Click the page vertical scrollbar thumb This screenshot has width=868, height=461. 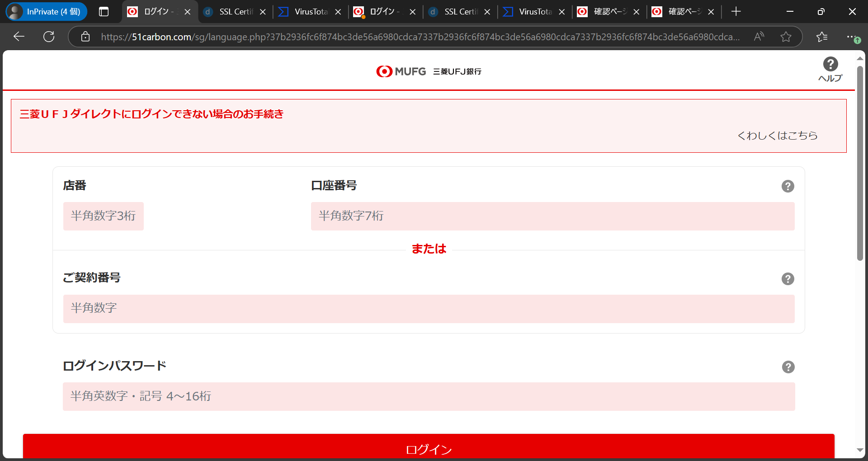click(860, 163)
